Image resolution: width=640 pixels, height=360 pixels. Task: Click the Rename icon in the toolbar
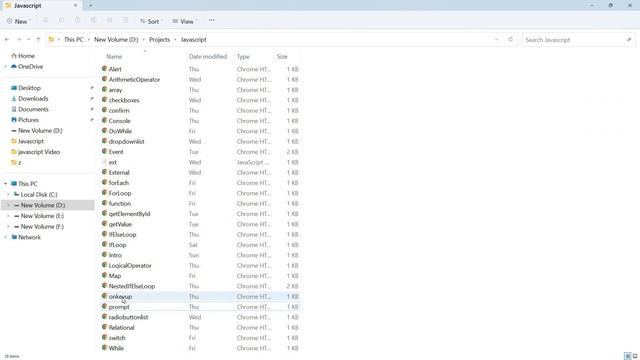(x=93, y=20)
